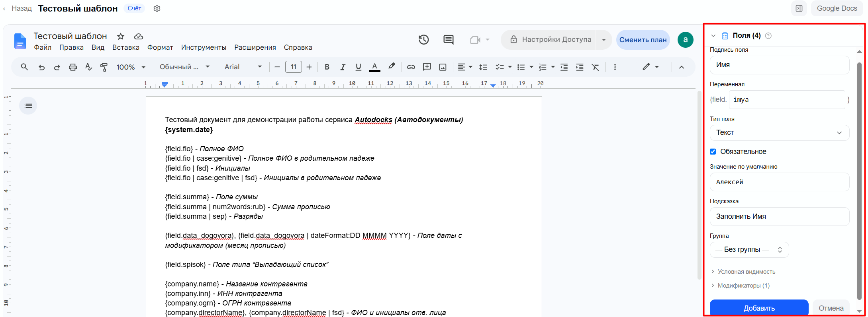Open text alignment dropdown
The image size is (868, 317).
464,67
